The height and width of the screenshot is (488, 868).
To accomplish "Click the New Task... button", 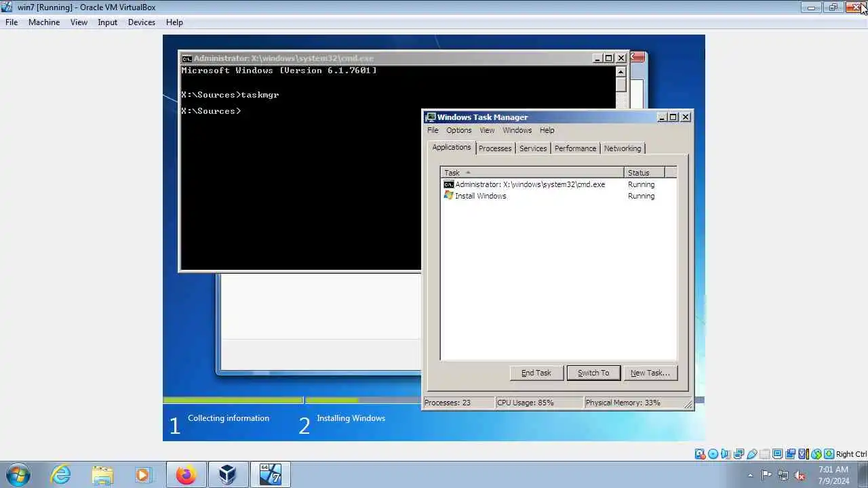I will [650, 373].
